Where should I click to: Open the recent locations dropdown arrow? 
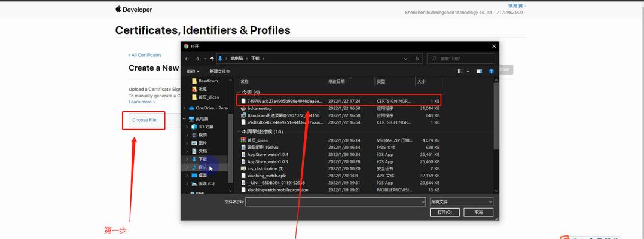(205, 59)
